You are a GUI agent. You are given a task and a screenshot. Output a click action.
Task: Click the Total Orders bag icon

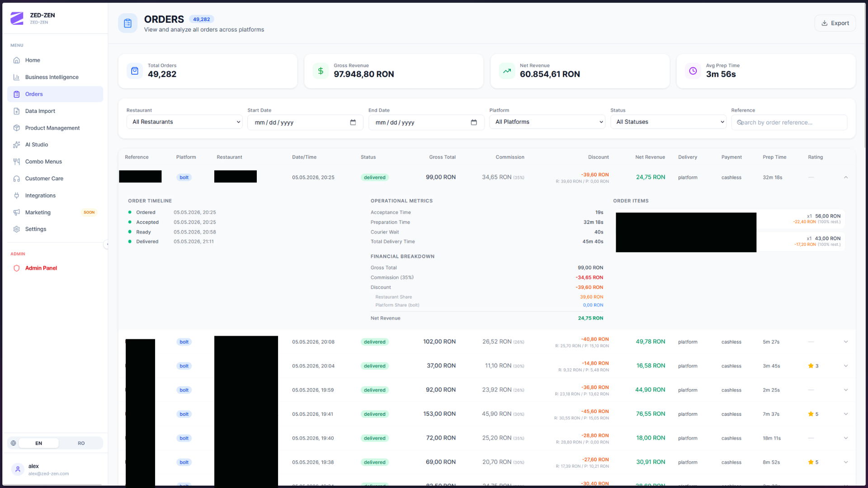click(135, 71)
